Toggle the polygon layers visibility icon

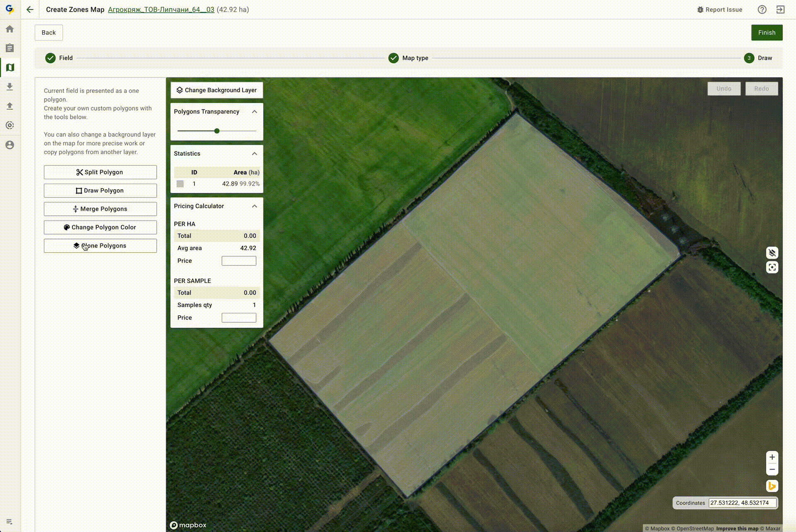(x=772, y=252)
